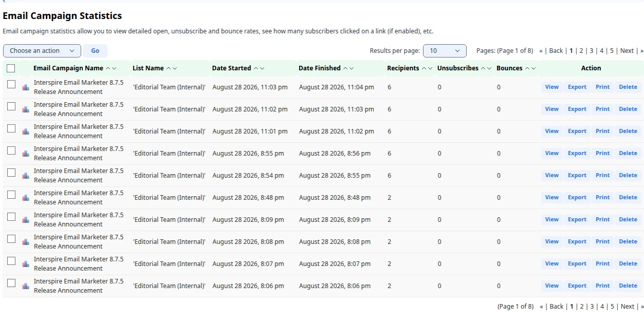Mark checkbox for campaign started 8:06 pm

click(x=11, y=283)
